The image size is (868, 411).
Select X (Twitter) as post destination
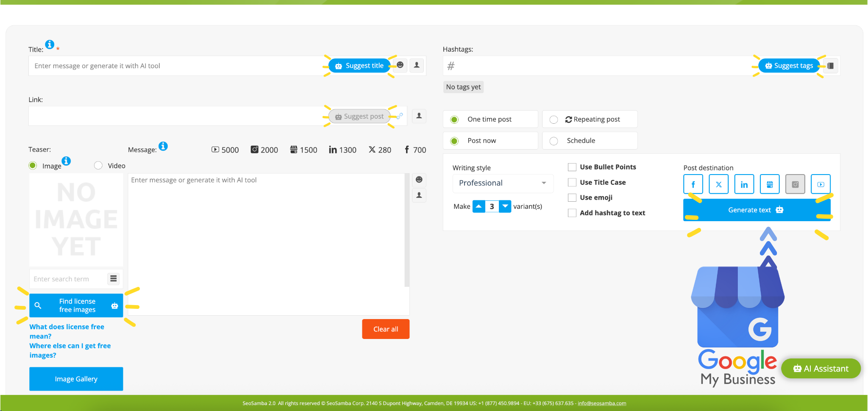coord(719,184)
